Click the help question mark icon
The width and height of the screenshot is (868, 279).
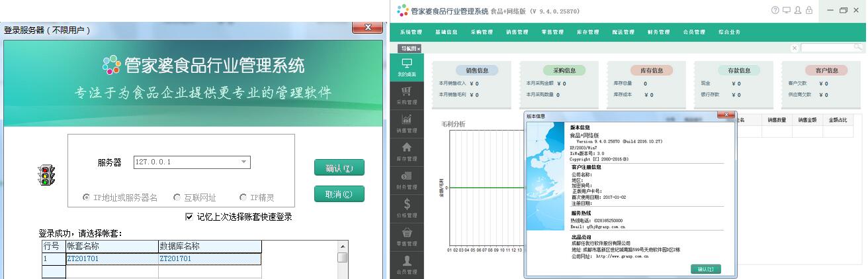[x=775, y=11]
